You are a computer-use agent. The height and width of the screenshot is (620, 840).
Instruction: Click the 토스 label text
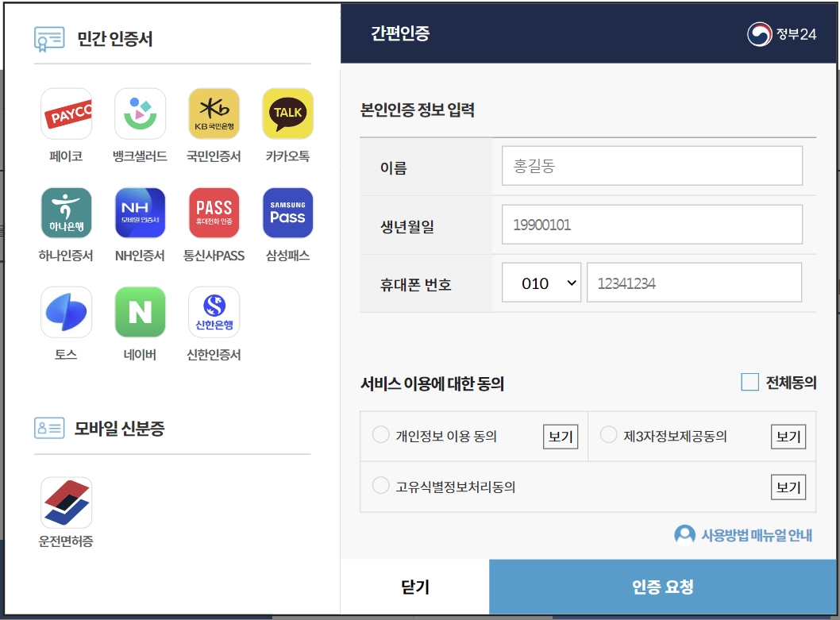(x=66, y=355)
